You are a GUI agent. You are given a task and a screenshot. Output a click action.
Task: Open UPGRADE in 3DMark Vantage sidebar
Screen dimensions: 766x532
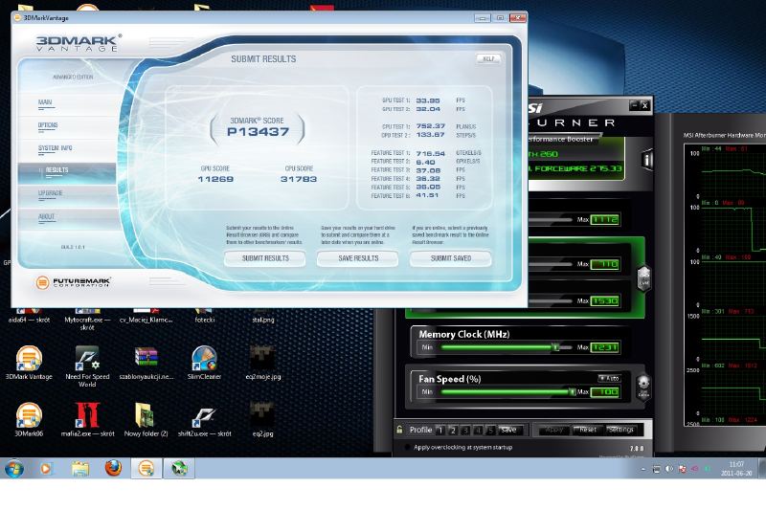point(51,193)
